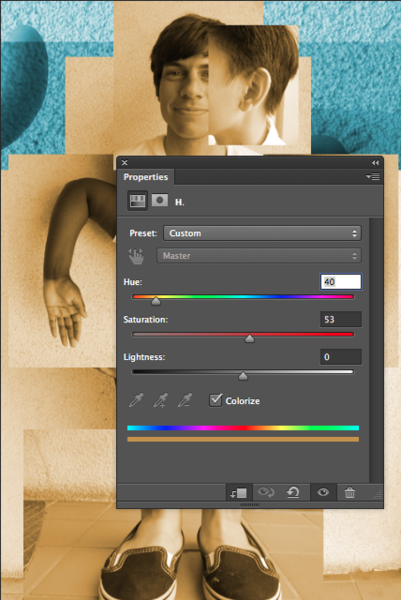Click the Lightness slider handle
The image size is (401, 600).
pos(243,376)
